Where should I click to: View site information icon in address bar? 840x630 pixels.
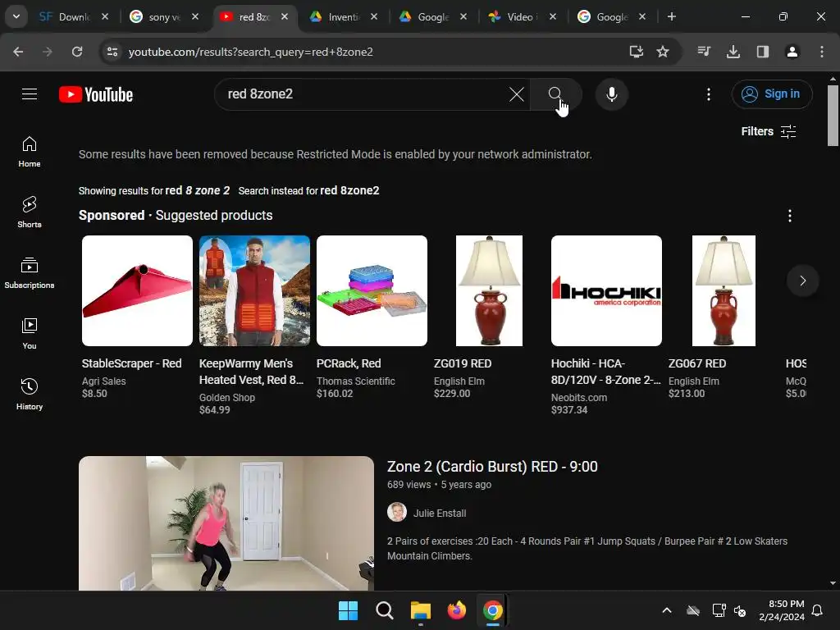(x=112, y=52)
